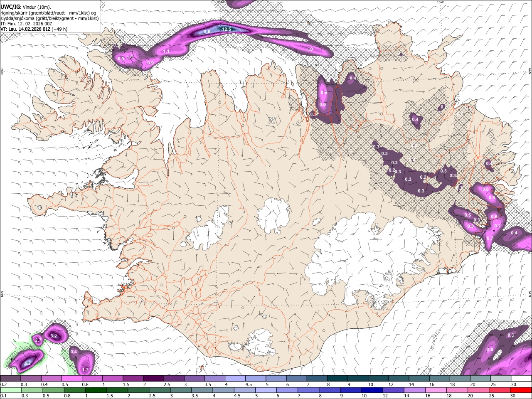Image resolution: width=532 pixels, height=399 pixels.
Task: Select the 1.1 value on the northern band
Action: (x=166, y=51)
